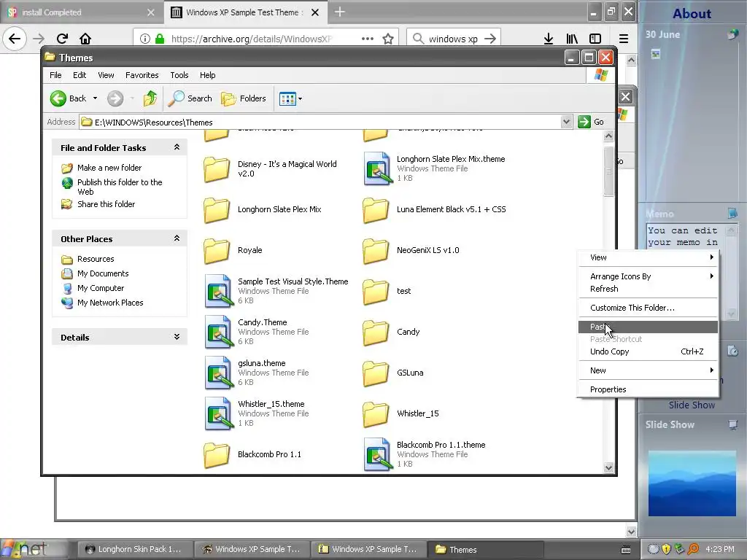Image resolution: width=747 pixels, height=560 pixels.
Task: Open Firefox downloads arrow
Action: click(549, 39)
